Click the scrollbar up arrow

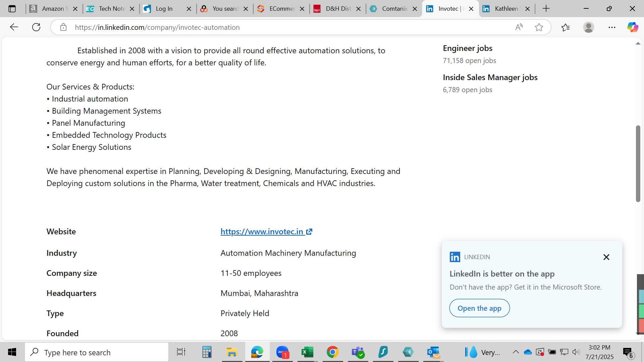pos(638,44)
